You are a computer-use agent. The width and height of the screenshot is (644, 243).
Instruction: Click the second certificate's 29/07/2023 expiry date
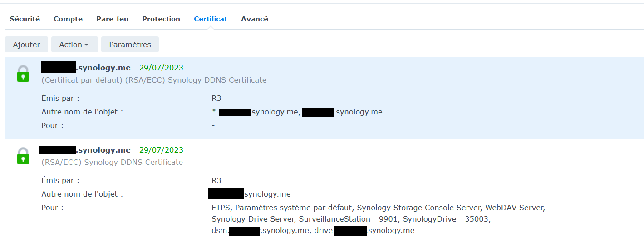[x=161, y=150]
